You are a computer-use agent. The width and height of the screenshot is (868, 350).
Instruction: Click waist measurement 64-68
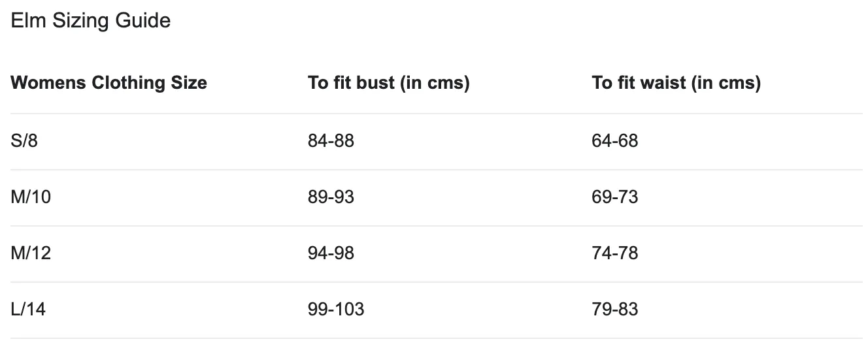click(x=615, y=141)
